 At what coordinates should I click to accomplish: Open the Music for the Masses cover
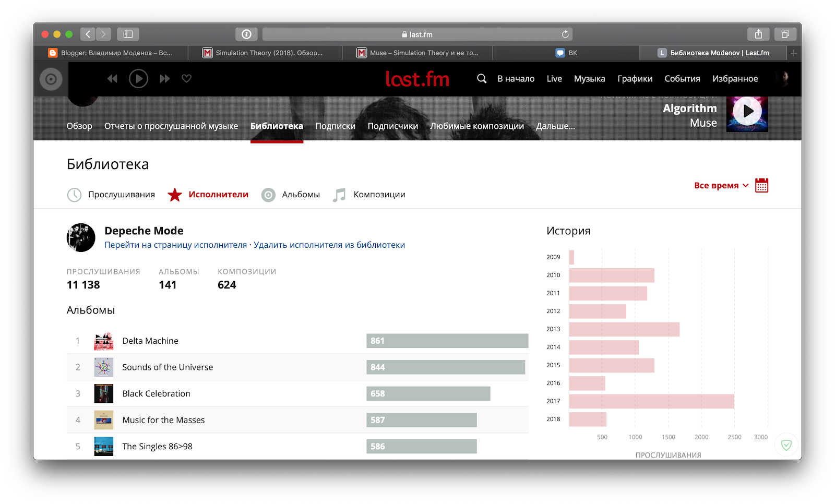104,420
